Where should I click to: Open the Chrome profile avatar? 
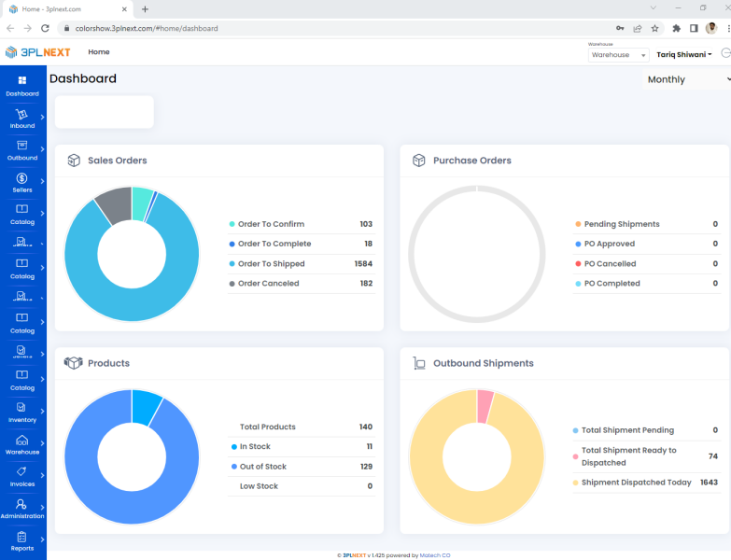[711, 28]
